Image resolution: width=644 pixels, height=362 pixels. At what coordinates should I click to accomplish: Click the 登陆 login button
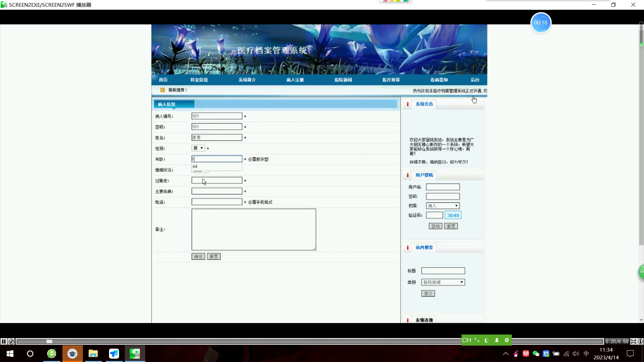[435, 226]
